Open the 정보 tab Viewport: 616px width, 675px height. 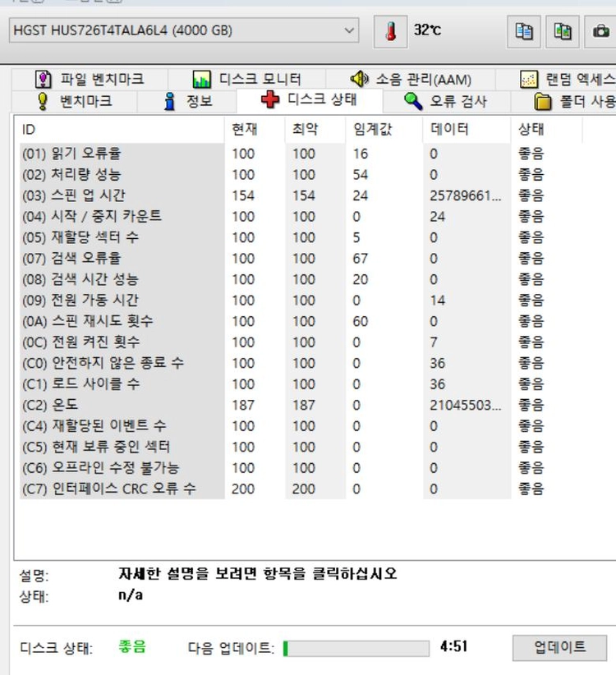click(186, 101)
